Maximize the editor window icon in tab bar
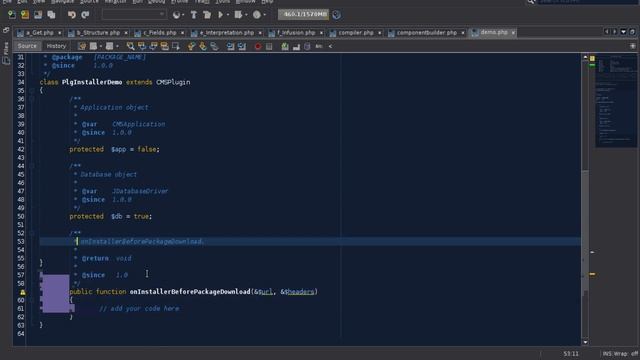The width and height of the screenshot is (640, 360). (632, 32)
